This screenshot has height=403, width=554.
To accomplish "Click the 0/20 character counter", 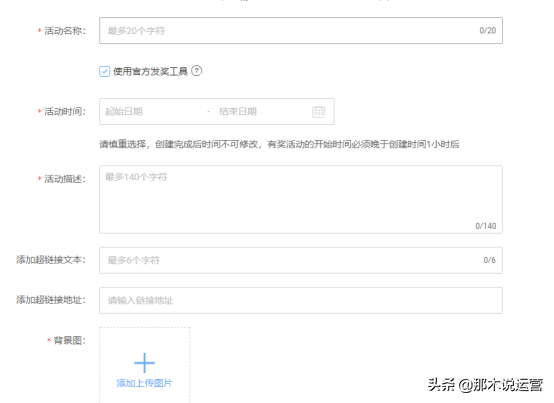I will coord(488,31).
